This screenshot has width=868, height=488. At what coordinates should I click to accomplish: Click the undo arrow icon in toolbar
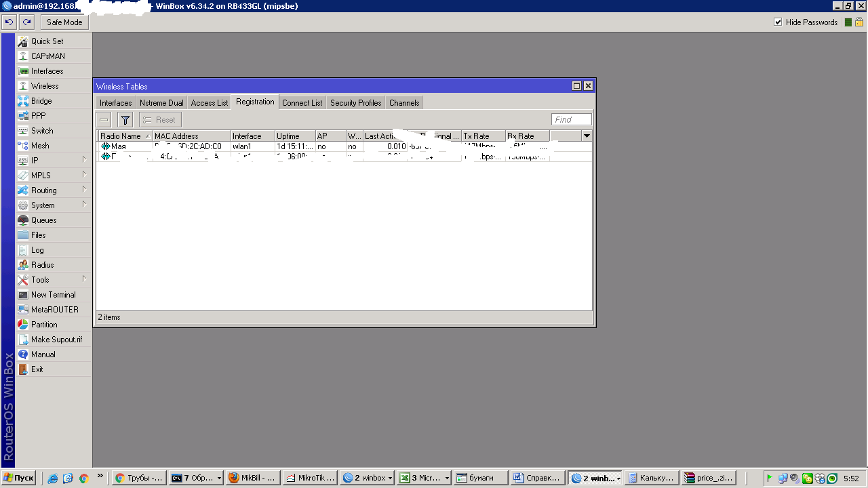9,22
